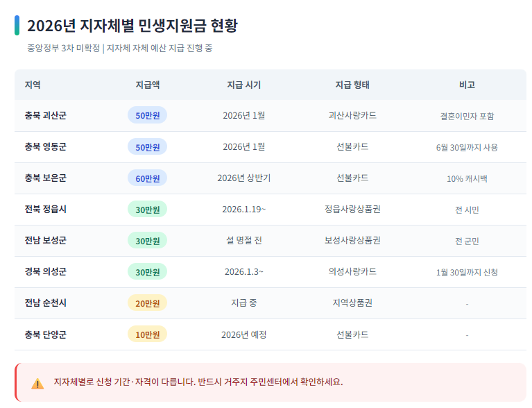The height and width of the screenshot is (408, 532).
Task: Select the 전남 보성군 region cell
Action: coord(46,240)
